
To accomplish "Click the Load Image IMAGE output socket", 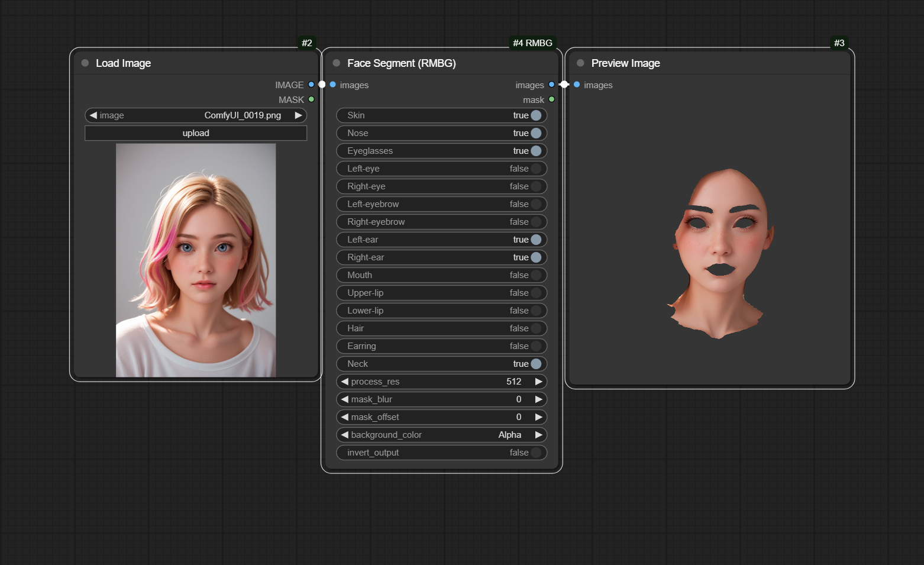I will [x=311, y=85].
